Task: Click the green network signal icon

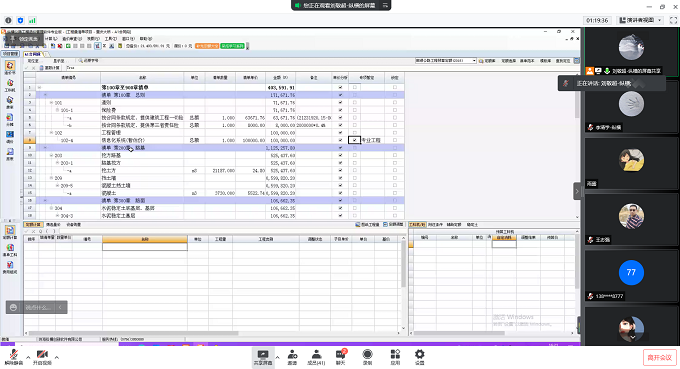Action: tap(33, 20)
